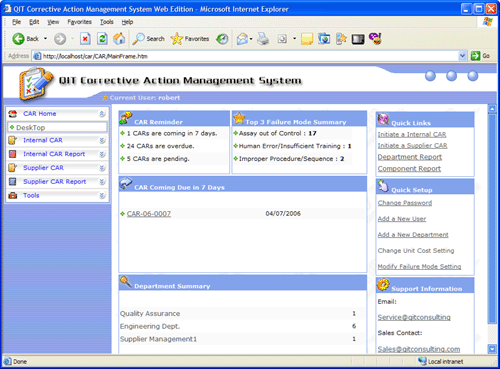Click the Supplier CAR sidebar icon

(x=13, y=168)
